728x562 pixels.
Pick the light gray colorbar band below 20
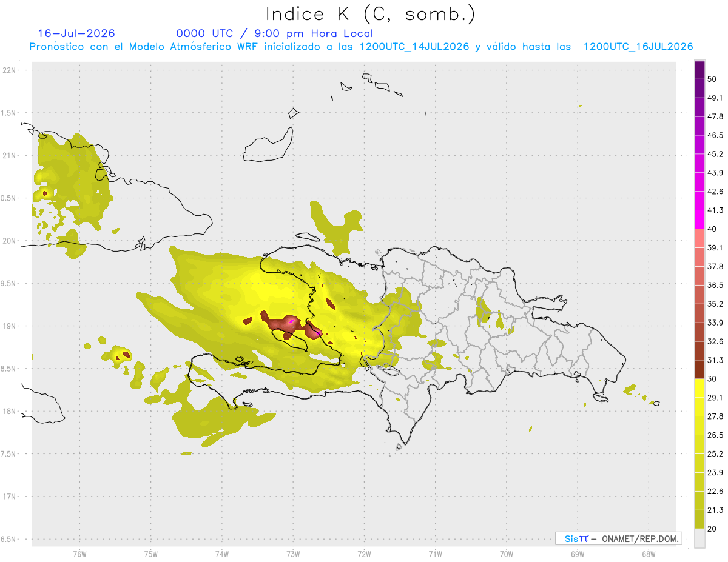699,538
